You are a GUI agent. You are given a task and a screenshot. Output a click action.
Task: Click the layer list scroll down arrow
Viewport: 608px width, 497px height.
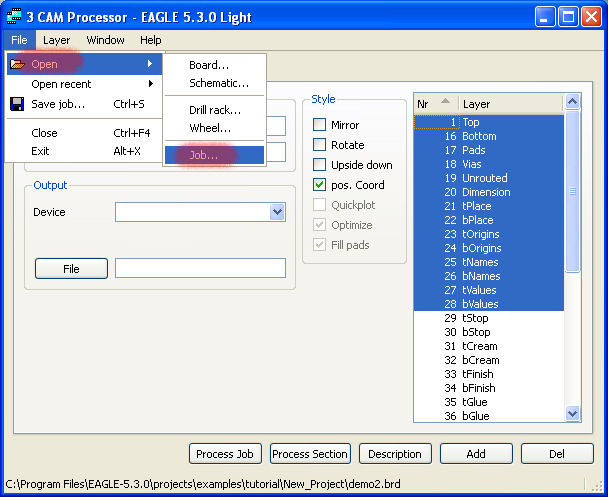tap(572, 413)
